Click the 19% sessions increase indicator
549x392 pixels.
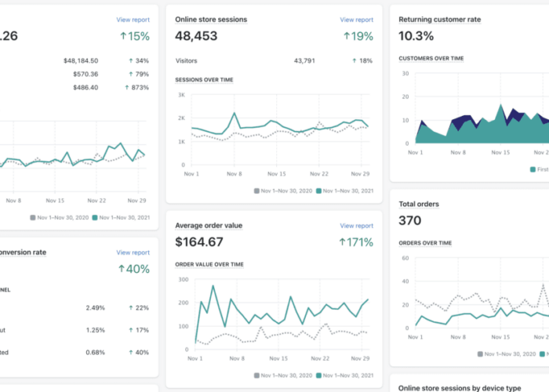(358, 36)
